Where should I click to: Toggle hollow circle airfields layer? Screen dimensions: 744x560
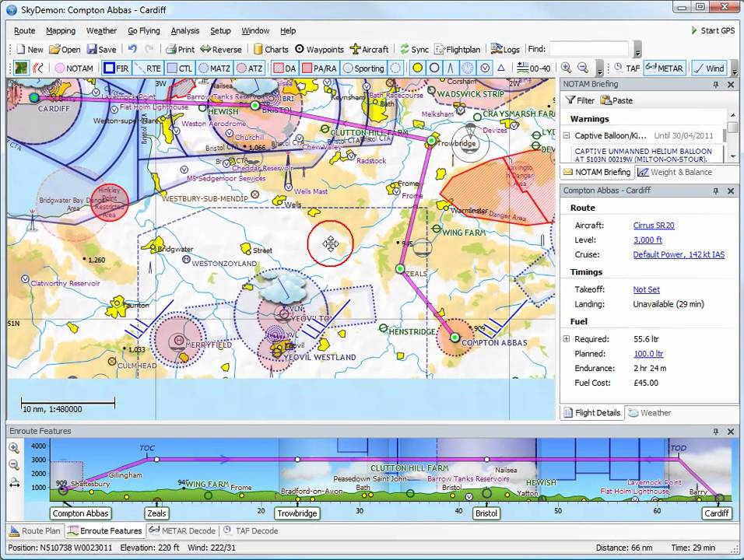[434, 68]
